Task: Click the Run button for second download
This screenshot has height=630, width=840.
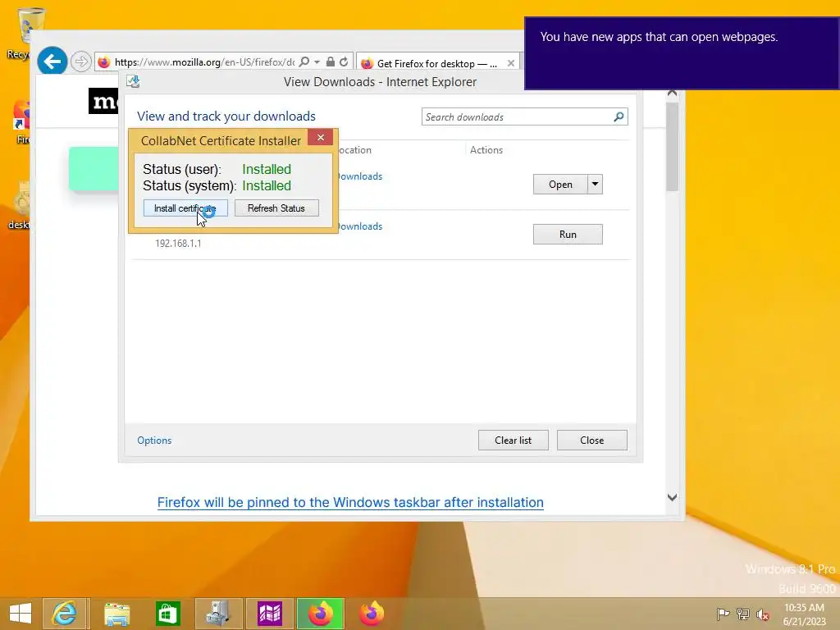Action: (x=568, y=234)
